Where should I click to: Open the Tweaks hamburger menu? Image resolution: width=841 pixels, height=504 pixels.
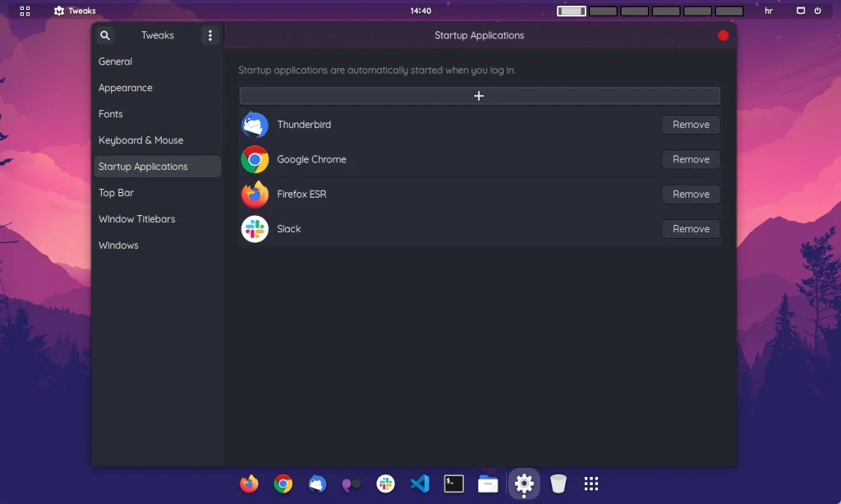coord(210,35)
